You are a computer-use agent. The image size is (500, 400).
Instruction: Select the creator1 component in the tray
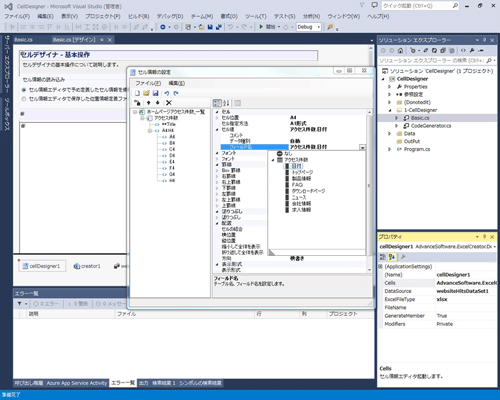click(x=87, y=266)
